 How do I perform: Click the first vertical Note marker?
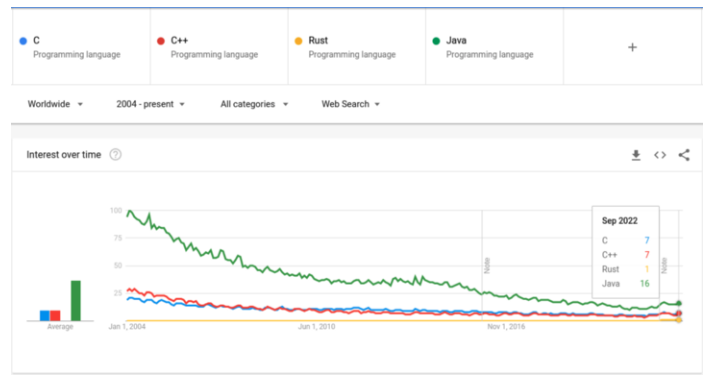point(487,265)
